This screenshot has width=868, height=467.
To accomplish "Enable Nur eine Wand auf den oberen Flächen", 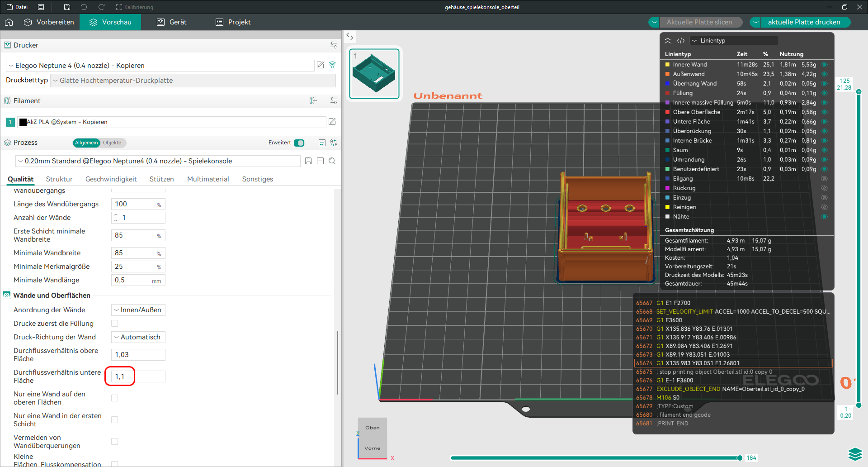I will click(x=115, y=398).
